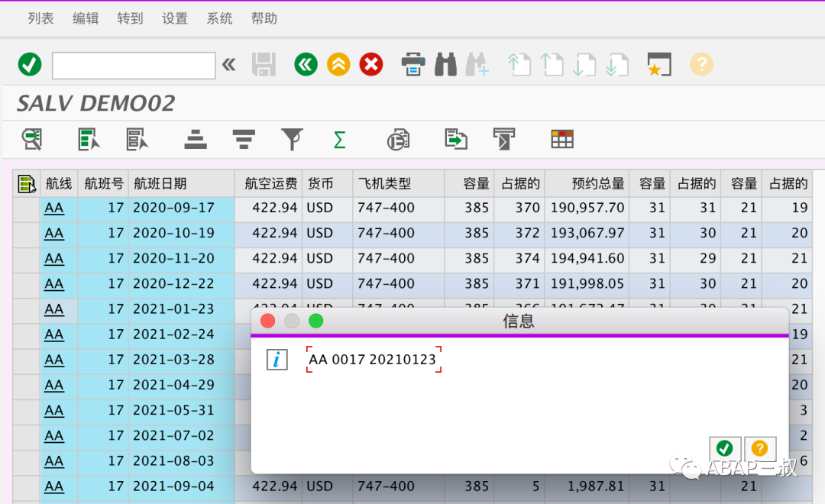Open the 帮助 menu
The height and width of the screenshot is (504, 825).
[x=264, y=18]
